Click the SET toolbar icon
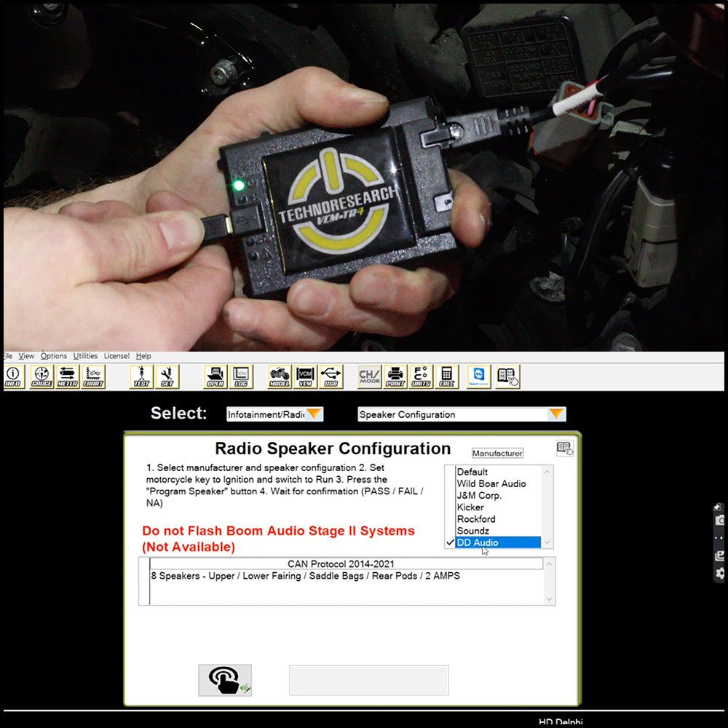 point(167,376)
